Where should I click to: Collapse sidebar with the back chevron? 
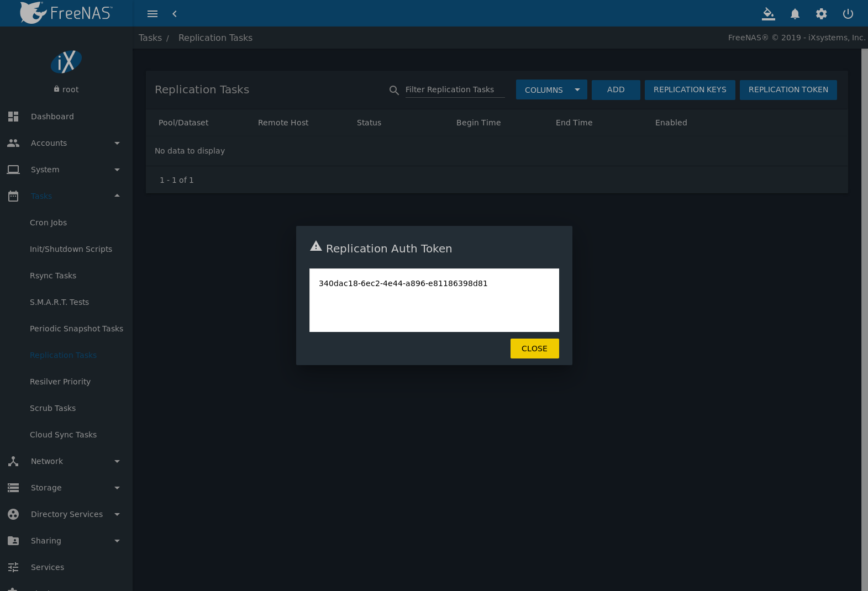[175, 14]
